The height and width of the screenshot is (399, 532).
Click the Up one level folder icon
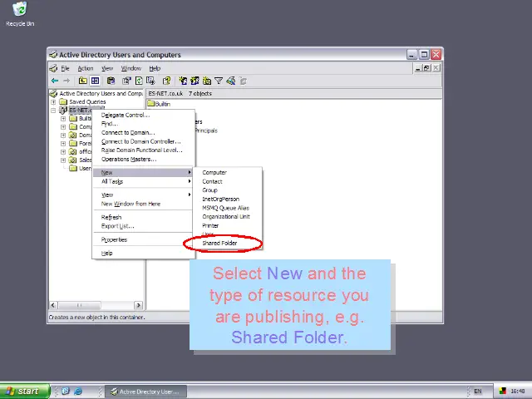click(x=82, y=81)
